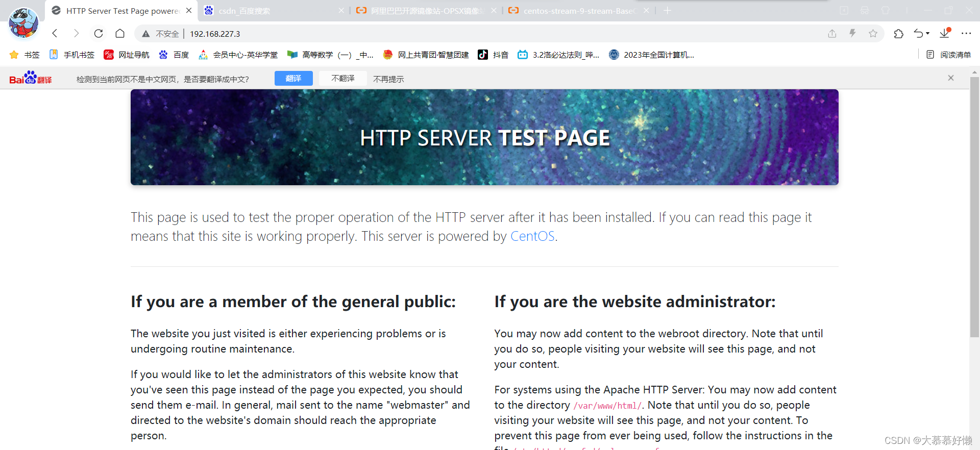Open a new tab with plus button
The image size is (980, 450).
(x=667, y=11)
